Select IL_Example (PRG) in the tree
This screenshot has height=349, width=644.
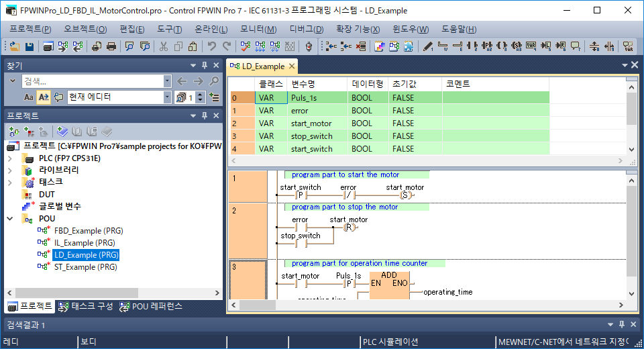coord(85,243)
